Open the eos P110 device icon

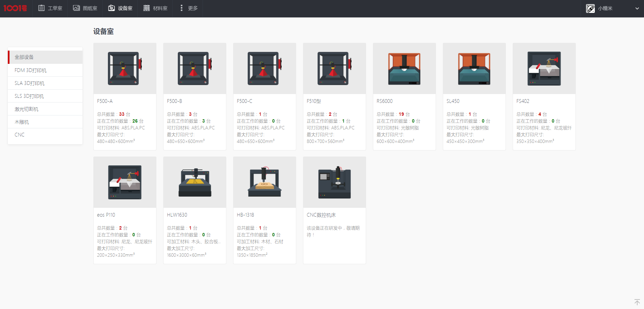(x=125, y=182)
